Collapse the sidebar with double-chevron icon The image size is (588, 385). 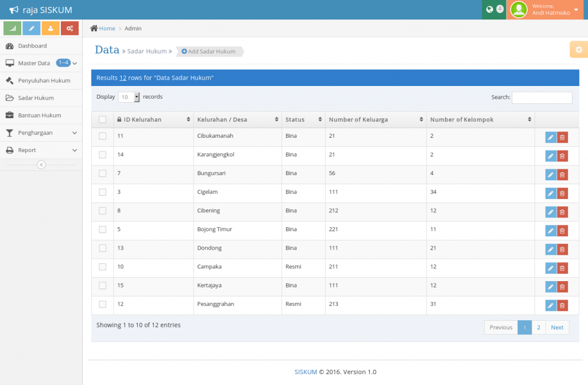(x=41, y=165)
